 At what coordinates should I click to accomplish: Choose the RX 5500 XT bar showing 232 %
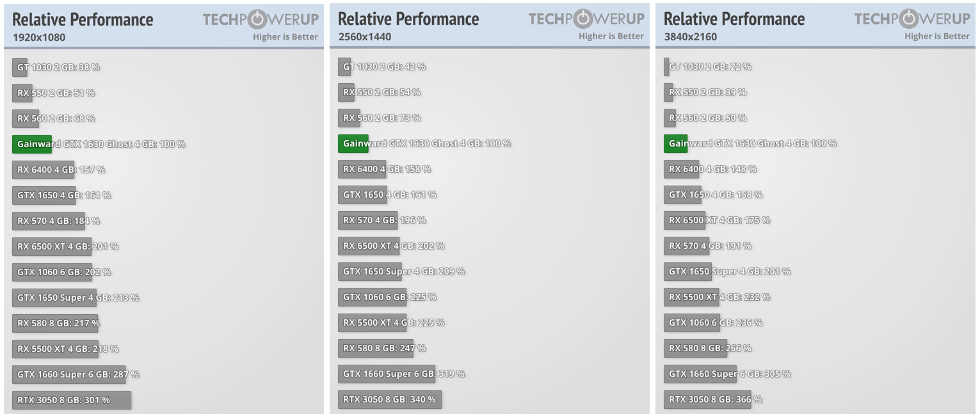(x=691, y=297)
